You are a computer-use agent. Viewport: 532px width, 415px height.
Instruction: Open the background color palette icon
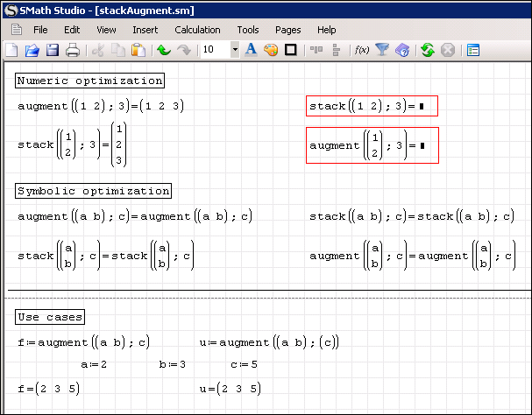(271, 50)
